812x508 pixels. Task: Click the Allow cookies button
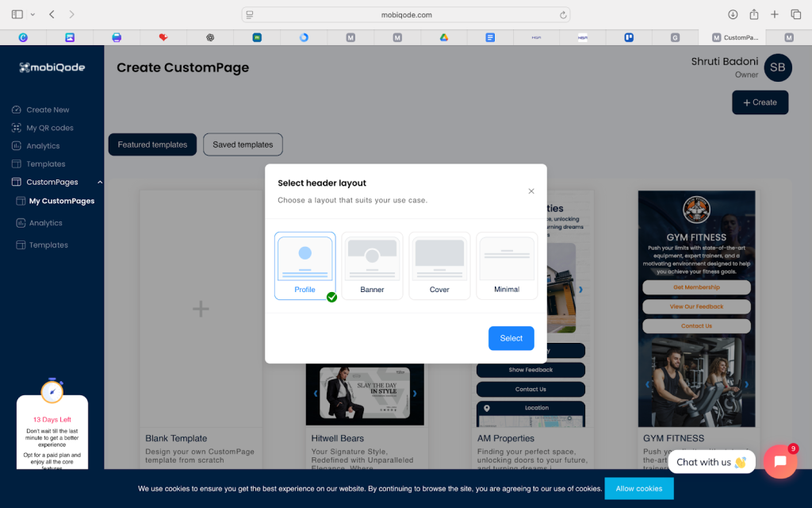tap(638, 488)
